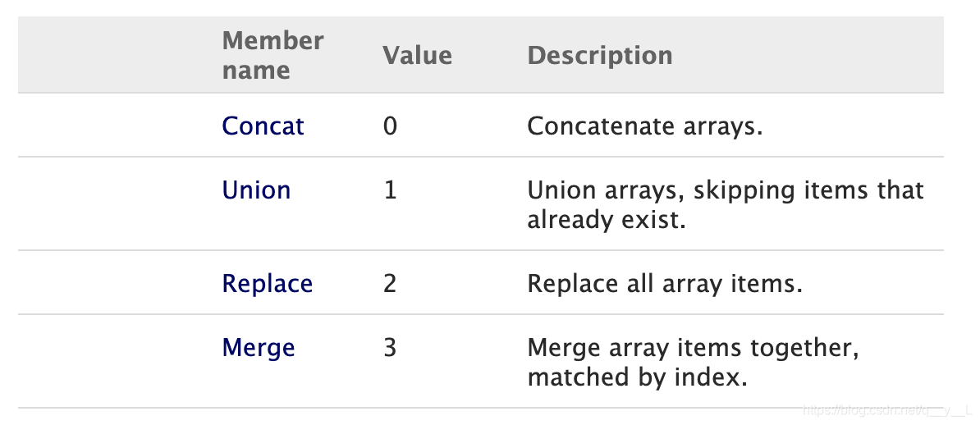Viewport: 980px width, 425px height.
Task: Select the value 1 in the Union row
Action: [x=390, y=190]
